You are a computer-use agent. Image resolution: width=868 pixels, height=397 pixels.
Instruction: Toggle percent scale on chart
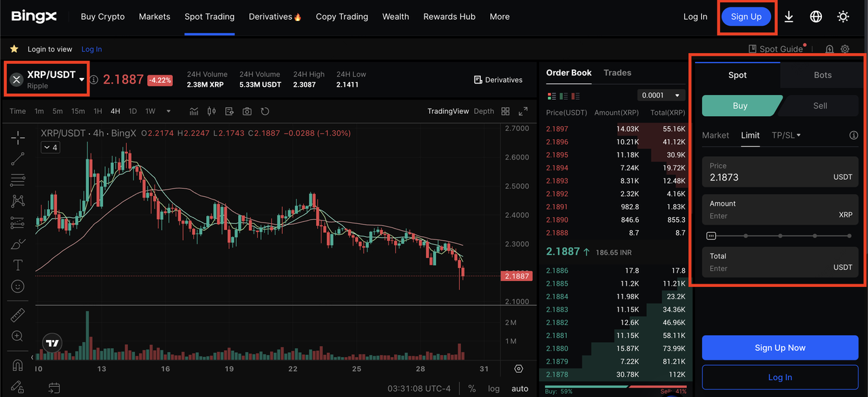[x=472, y=388]
